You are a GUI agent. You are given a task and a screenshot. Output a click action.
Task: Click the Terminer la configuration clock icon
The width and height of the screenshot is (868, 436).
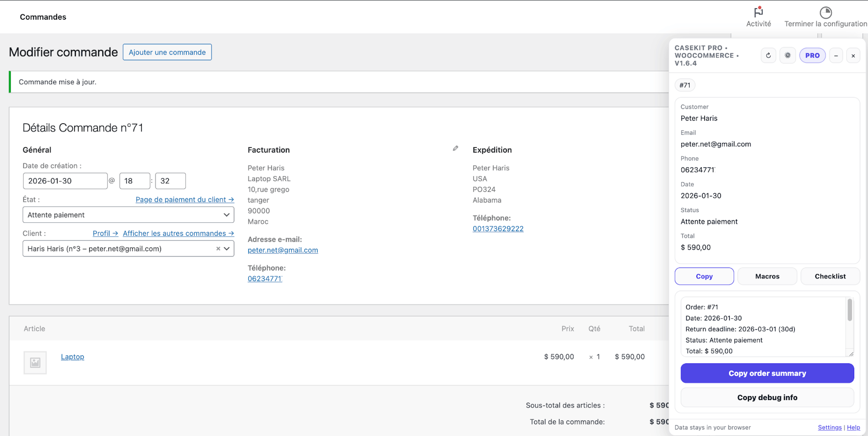[825, 13]
